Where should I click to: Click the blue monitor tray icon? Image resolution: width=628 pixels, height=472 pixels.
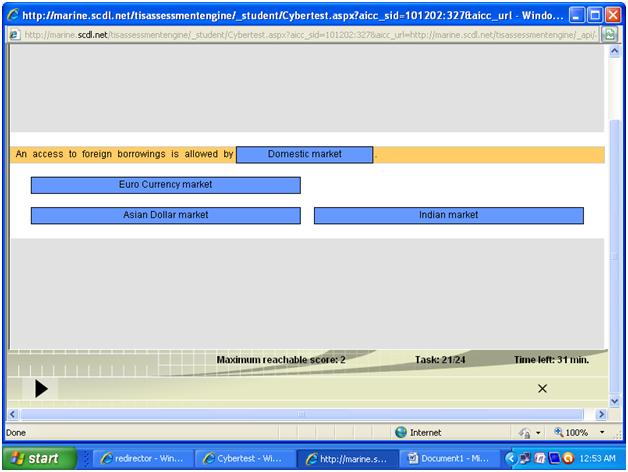click(554, 458)
